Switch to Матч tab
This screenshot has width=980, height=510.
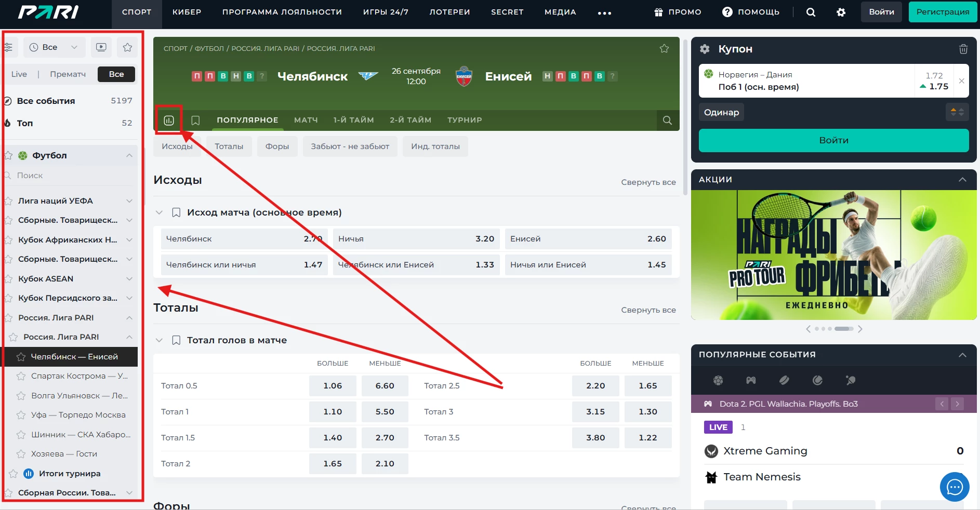pyautogui.click(x=306, y=120)
